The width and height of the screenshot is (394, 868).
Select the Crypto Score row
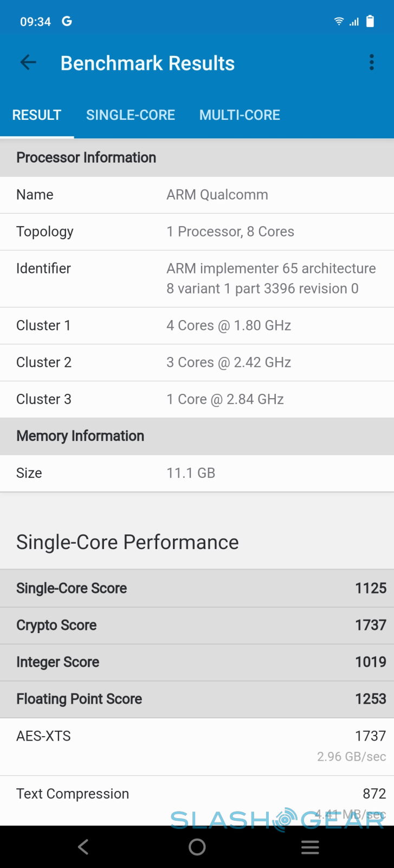pyautogui.click(x=197, y=625)
